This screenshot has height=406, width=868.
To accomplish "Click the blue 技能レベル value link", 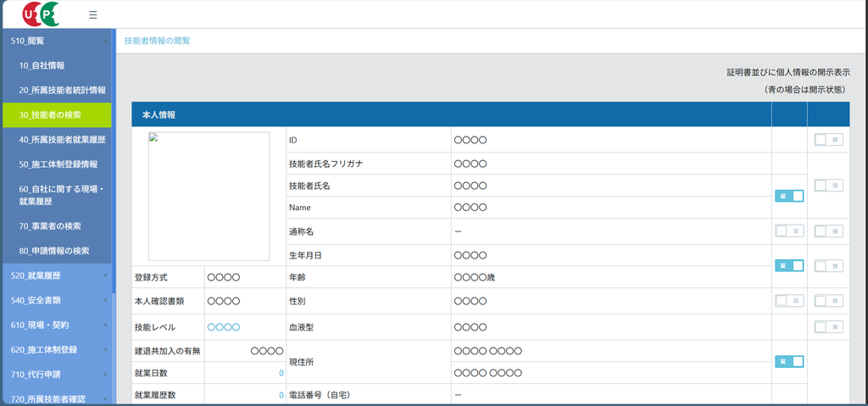I will click(x=224, y=327).
